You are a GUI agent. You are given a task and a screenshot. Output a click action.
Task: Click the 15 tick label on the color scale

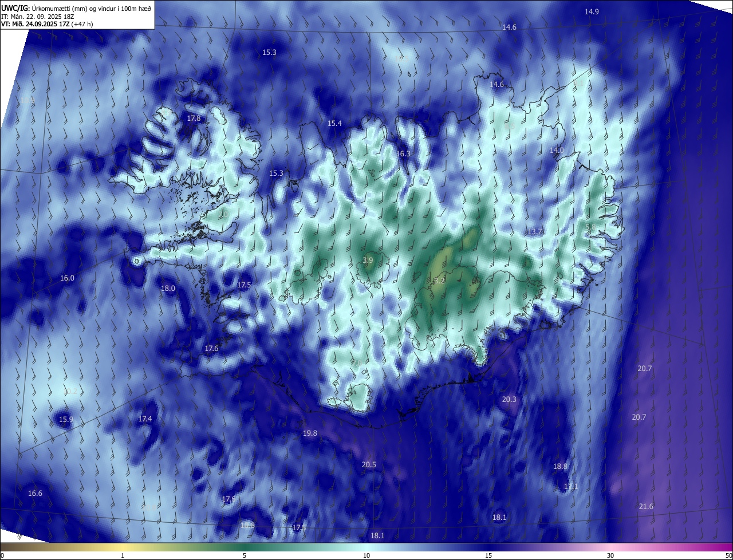click(488, 556)
